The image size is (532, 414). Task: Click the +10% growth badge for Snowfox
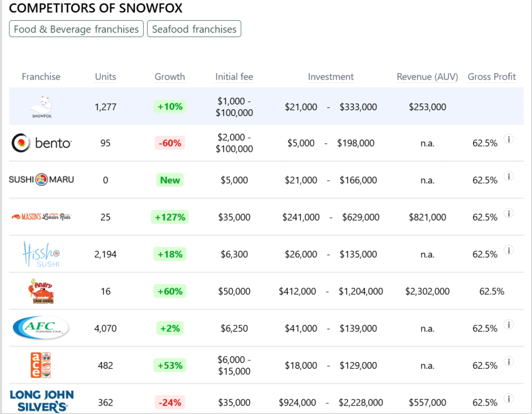170,107
